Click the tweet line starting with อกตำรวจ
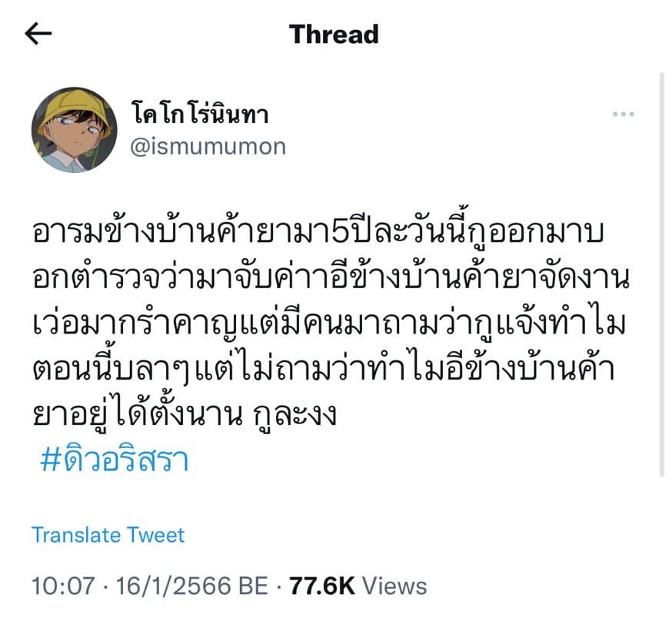669x644 pixels. point(331,277)
